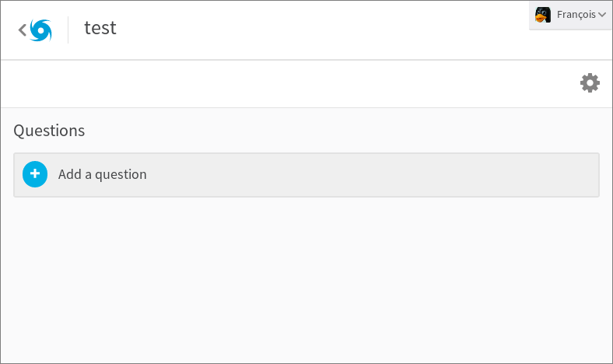Open the François account dropdown
This screenshot has height=364, width=613.
(570, 15)
